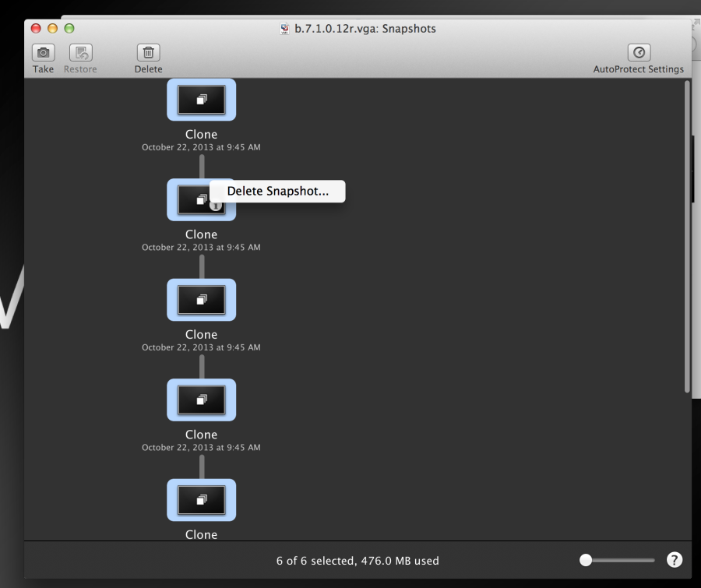Click the Delete trash can icon
Viewport: 701px width, 588px height.
[148, 53]
